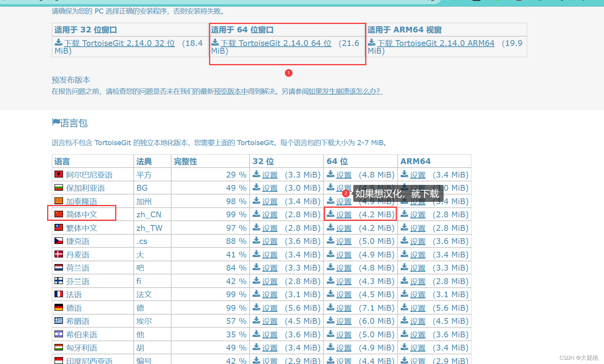Click the download icon for 32-bit installer
604x364 pixels.
58,42
